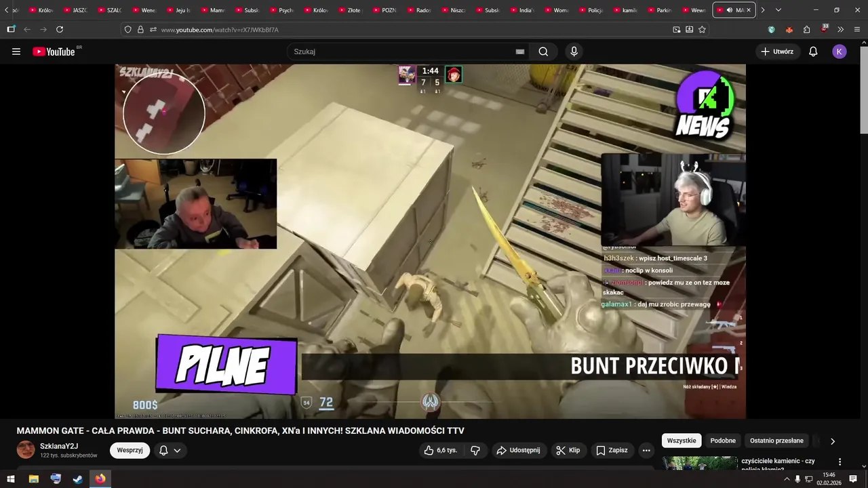Open the on-screen keyboard in search box
Viewport: 868px width, 488px height.
tap(520, 52)
